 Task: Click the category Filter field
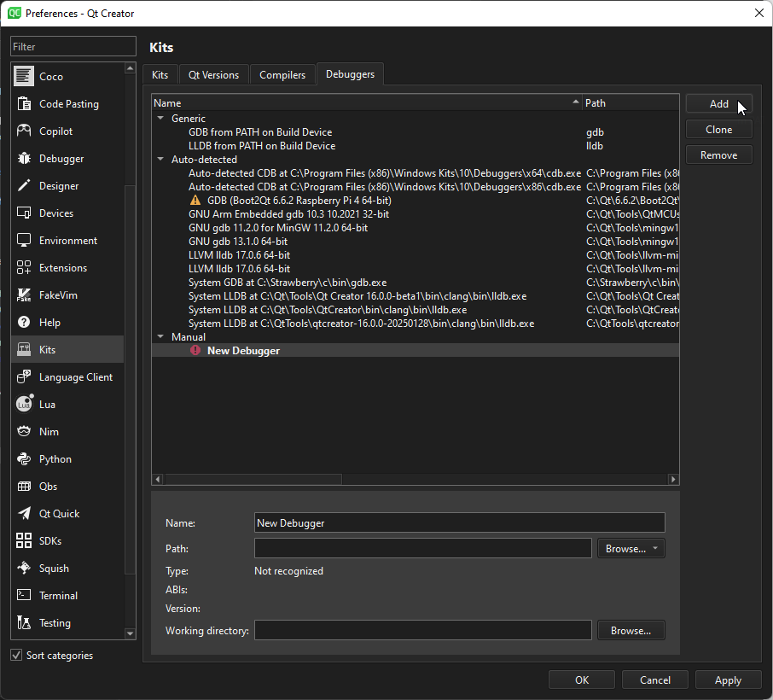[x=73, y=46]
